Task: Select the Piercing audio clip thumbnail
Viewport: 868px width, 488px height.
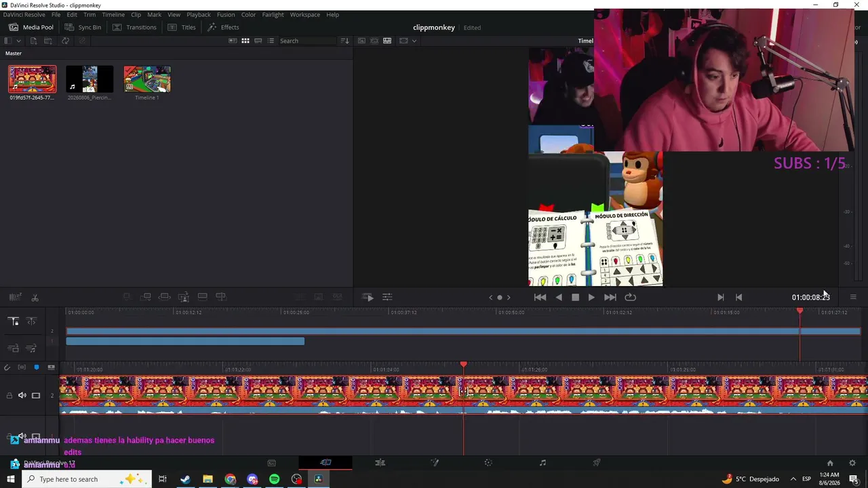Action: [90, 79]
